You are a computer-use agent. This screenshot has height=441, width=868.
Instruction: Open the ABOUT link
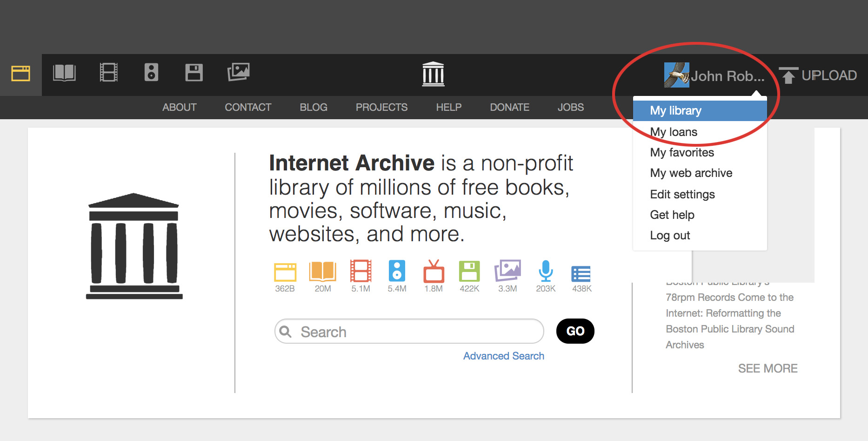pyautogui.click(x=180, y=108)
